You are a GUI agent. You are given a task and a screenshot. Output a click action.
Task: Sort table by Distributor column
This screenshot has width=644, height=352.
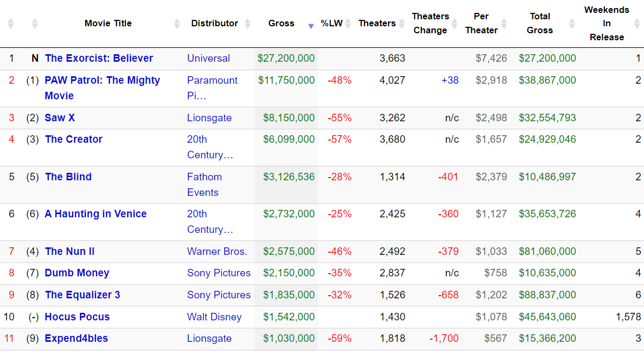(215, 24)
